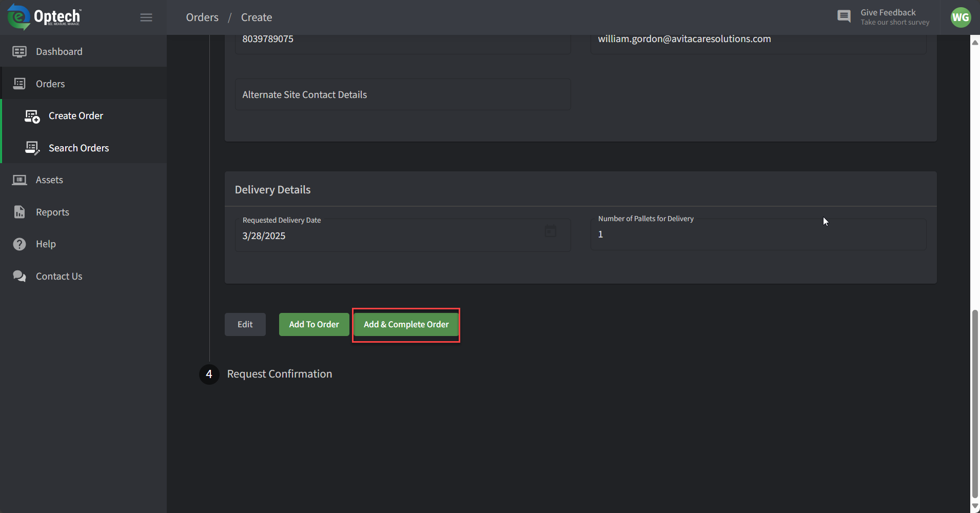Open Assets via its sidebar icon
This screenshot has width=980, height=513.
pos(19,180)
